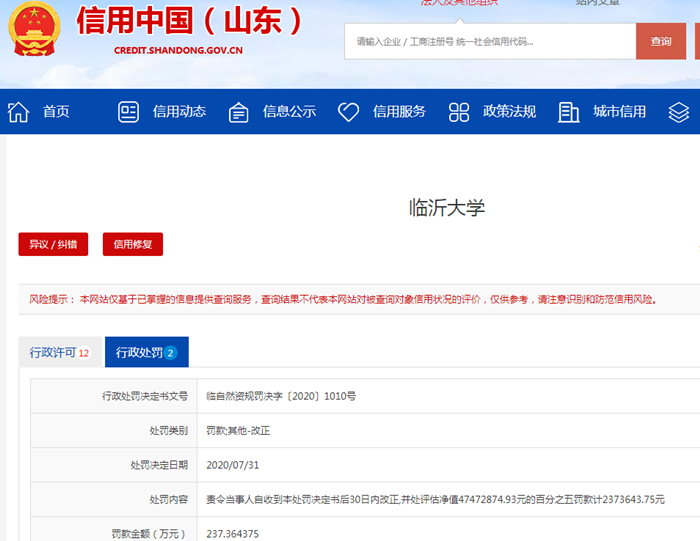Open the 信息公示 menu item
The width and height of the screenshot is (700, 541).
(x=289, y=112)
